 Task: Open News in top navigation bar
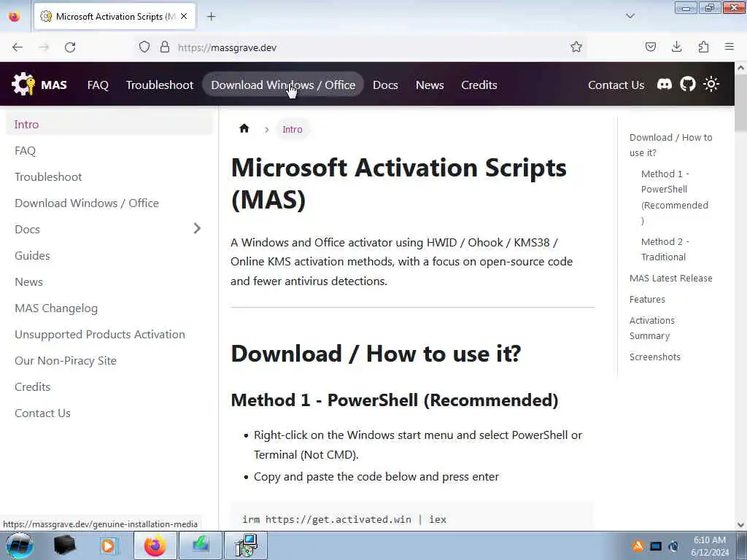429,85
